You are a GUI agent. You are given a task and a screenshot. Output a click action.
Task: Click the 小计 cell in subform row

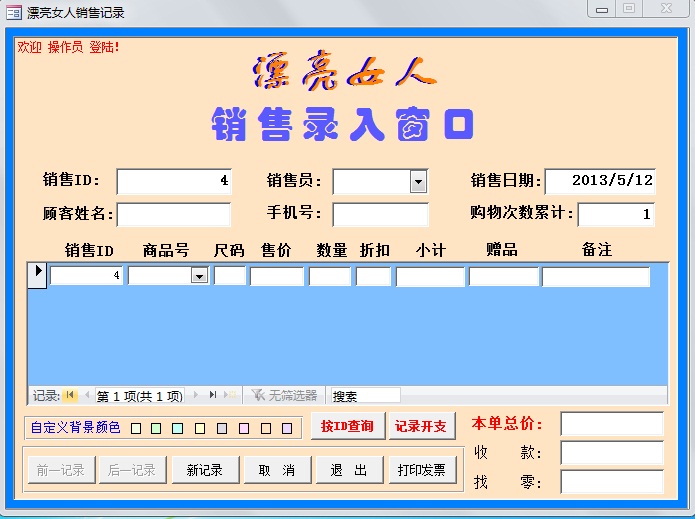(x=430, y=277)
